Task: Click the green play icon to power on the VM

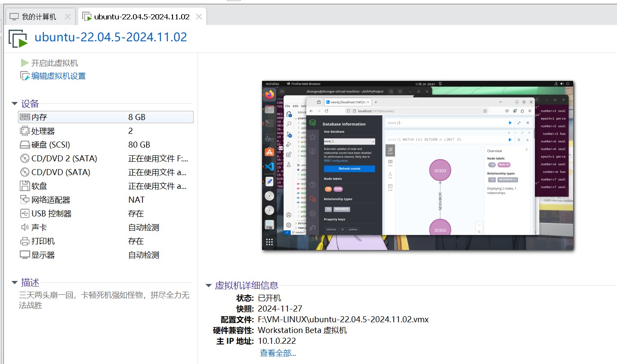Action: (x=25, y=63)
